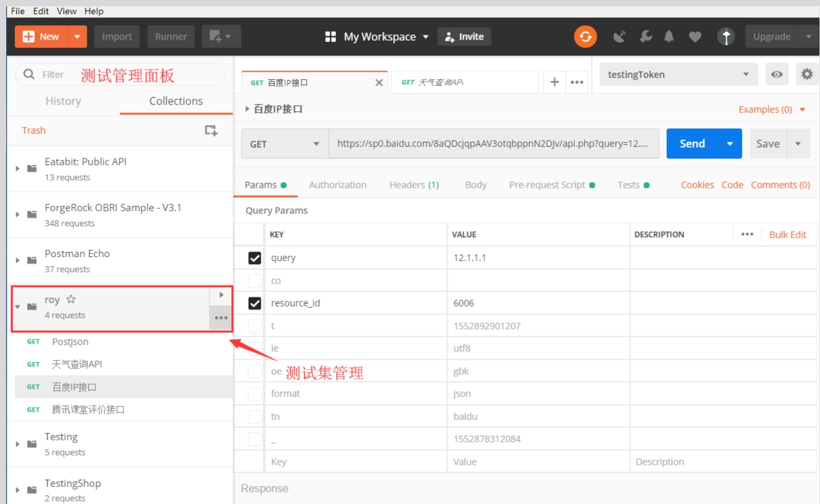Enable the co parameter checkbox
The image size is (820, 504).
(x=254, y=281)
